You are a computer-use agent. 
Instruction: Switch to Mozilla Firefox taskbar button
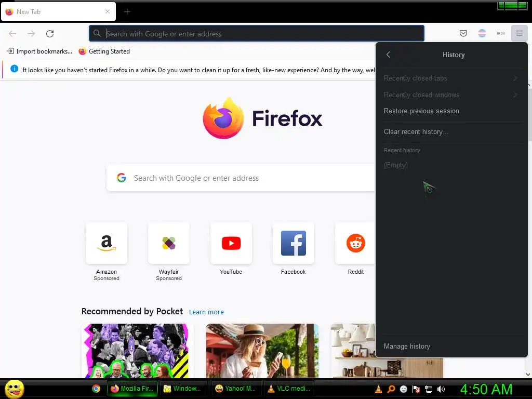132,389
